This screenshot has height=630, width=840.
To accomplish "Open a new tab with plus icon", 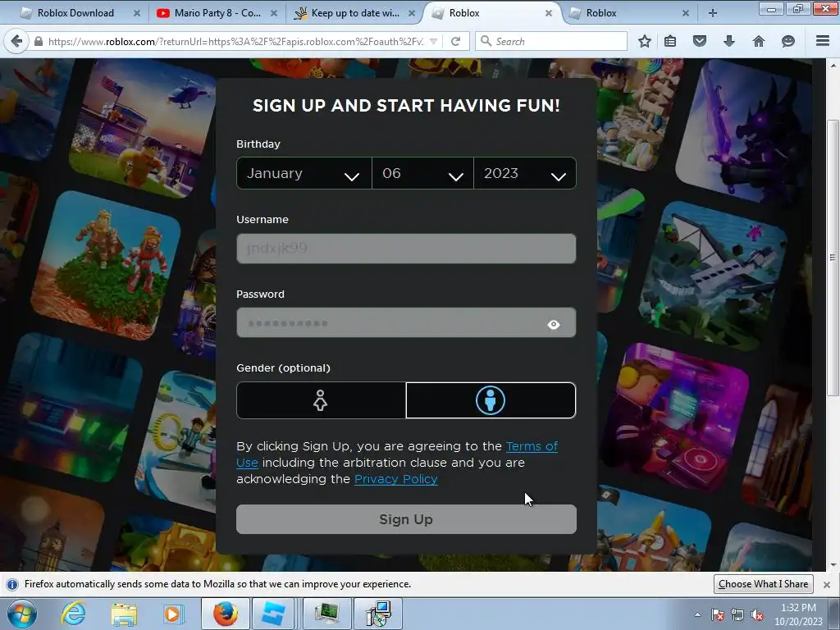I will click(713, 13).
